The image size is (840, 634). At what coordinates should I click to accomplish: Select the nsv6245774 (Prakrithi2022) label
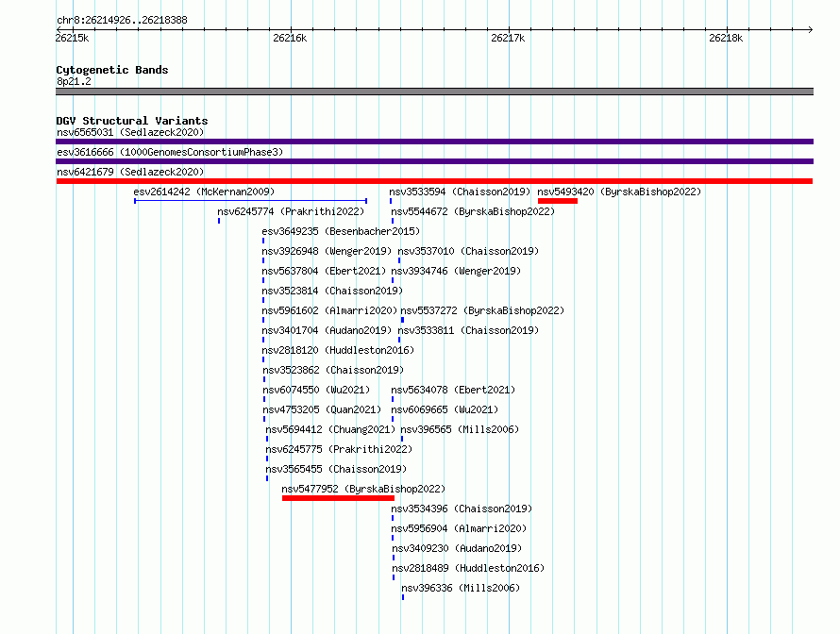[x=291, y=211]
